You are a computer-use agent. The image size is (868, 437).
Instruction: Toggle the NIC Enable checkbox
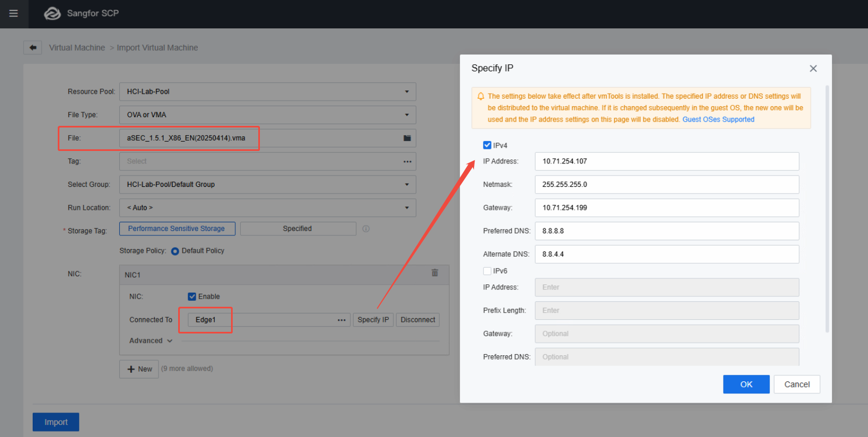click(x=192, y=296)
